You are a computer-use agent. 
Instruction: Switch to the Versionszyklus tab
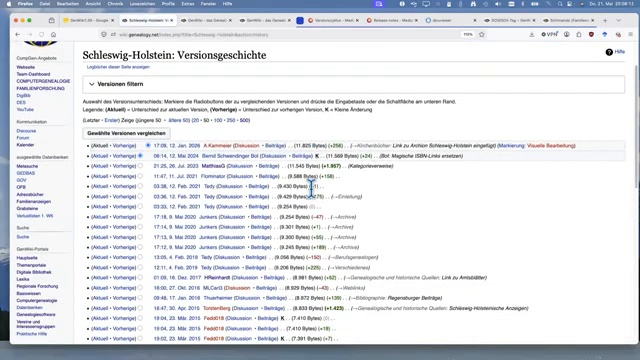point(333,20)
